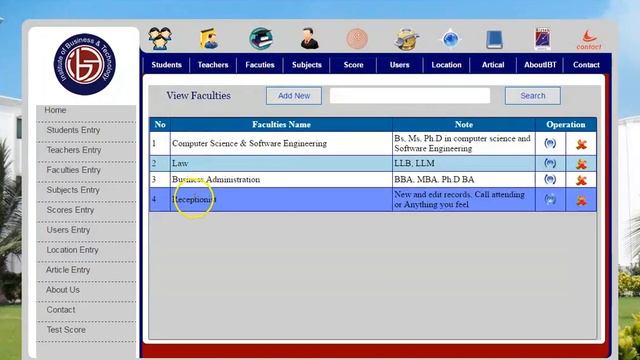
Task: Delete the Law faculty row
Action: pyautogui.click(x=581, y=164)
